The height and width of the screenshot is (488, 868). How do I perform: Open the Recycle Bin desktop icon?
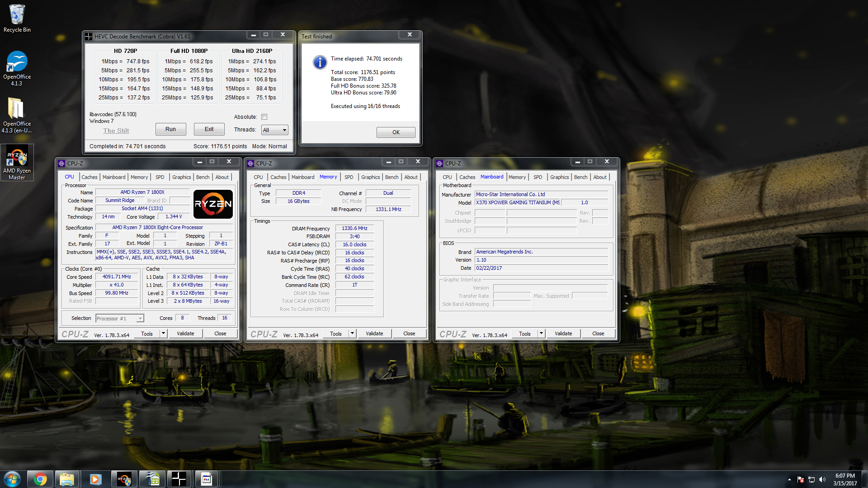[17, 19]
